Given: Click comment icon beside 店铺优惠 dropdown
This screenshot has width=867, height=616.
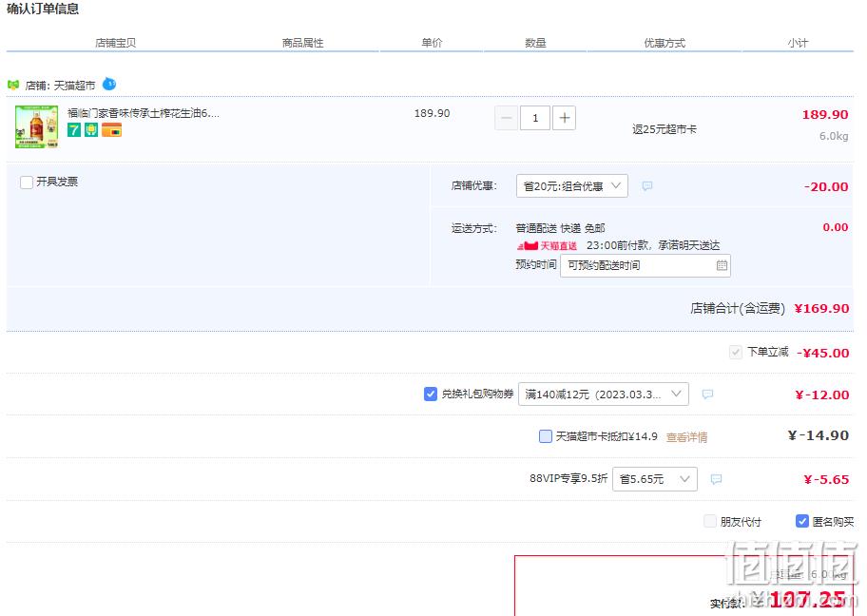Looking at the screenshot, I should pos(647,185).
